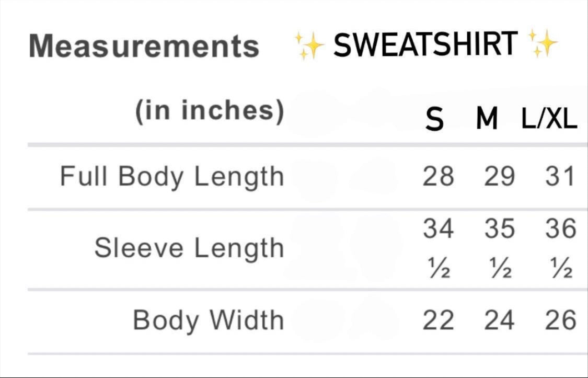Click the "(in inches)" unit label
The width and height of the screenshot is (588, 378).
(210, 111)
